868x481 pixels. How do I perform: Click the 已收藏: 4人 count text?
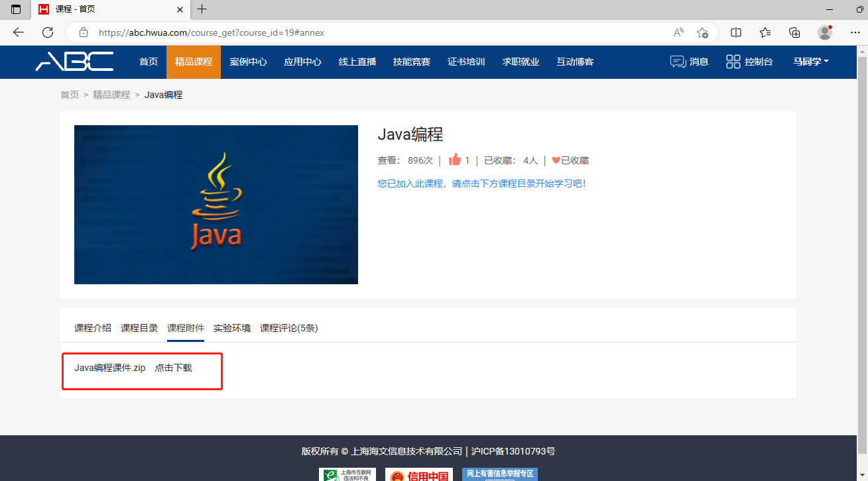coord(511,160)
